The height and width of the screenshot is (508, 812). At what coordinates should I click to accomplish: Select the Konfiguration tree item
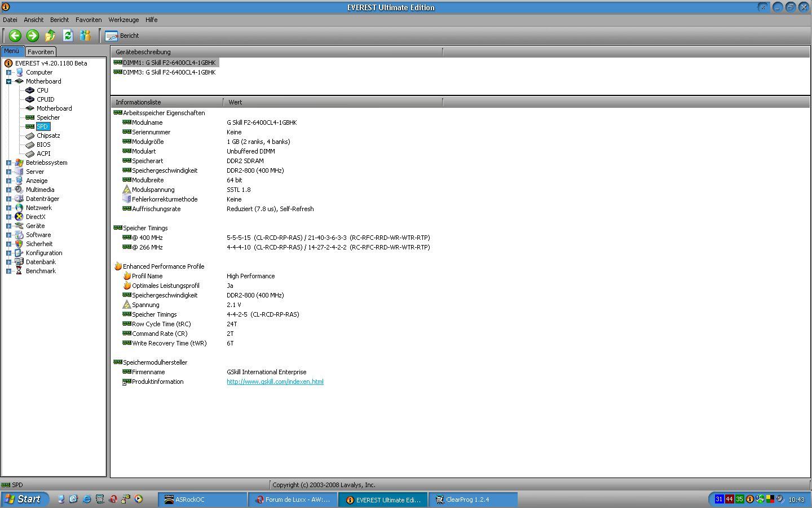pyautogui.click(x=44, y=253)
